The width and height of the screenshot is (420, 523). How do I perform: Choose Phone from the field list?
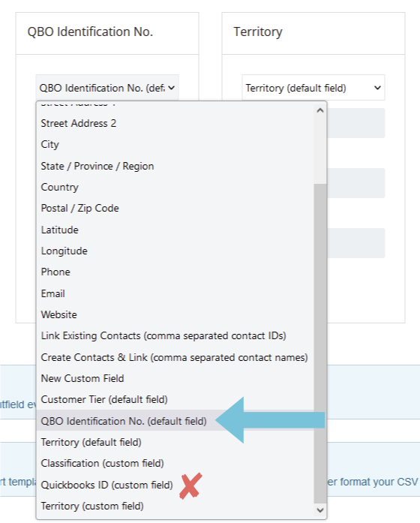[x=175, y=272]
